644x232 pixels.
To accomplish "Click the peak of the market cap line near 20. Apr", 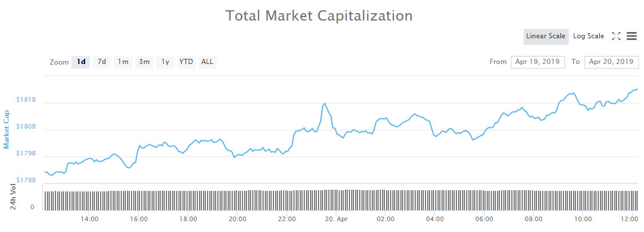I will tap(324, 103).
